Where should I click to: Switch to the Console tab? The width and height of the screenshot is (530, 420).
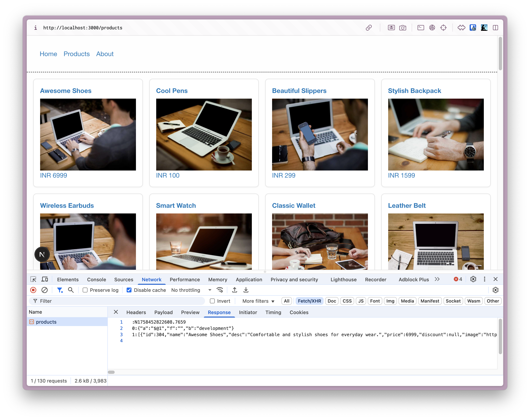point(96,280)
